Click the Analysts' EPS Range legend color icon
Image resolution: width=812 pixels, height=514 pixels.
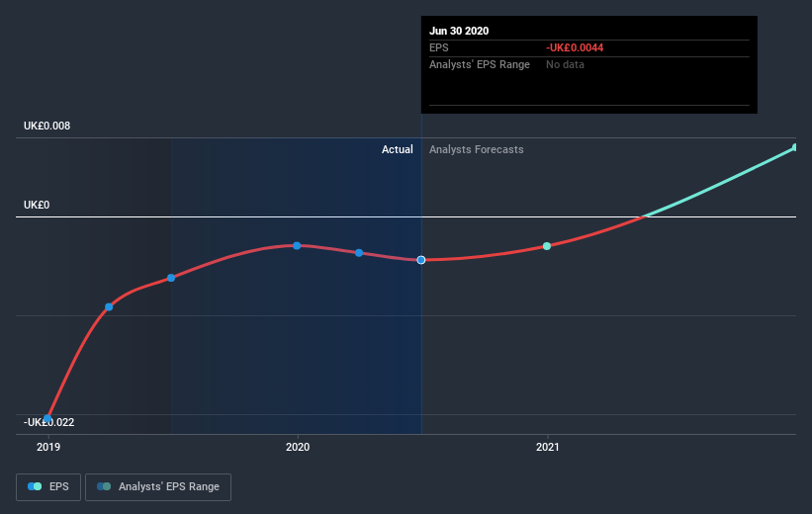tap(104, 486)
